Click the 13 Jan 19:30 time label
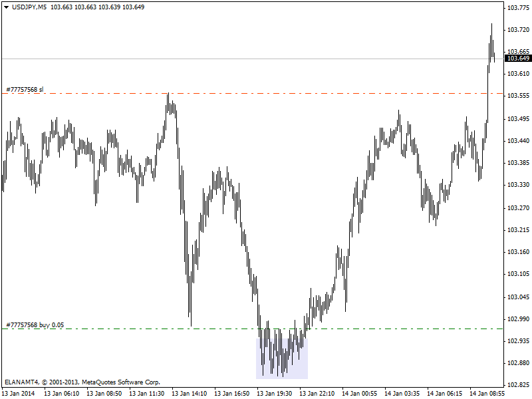Screen dimensions: 532x399 pos(275,394)
